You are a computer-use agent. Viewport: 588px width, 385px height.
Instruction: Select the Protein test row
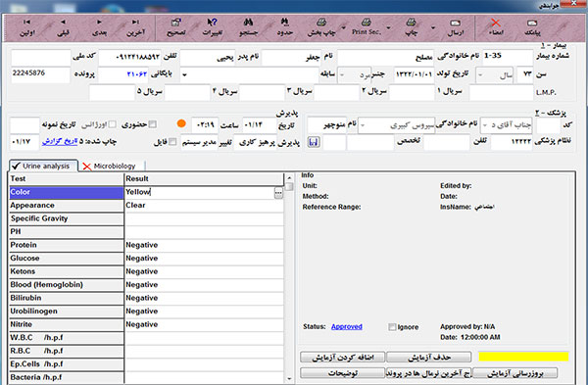tap(67, 245)
